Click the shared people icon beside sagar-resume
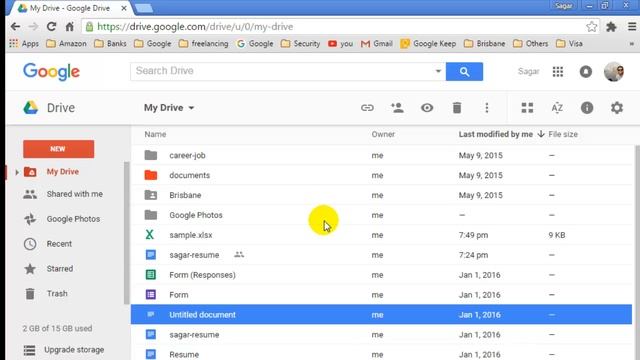This screenshot has height=360, width=640. [x=239, y=255]
